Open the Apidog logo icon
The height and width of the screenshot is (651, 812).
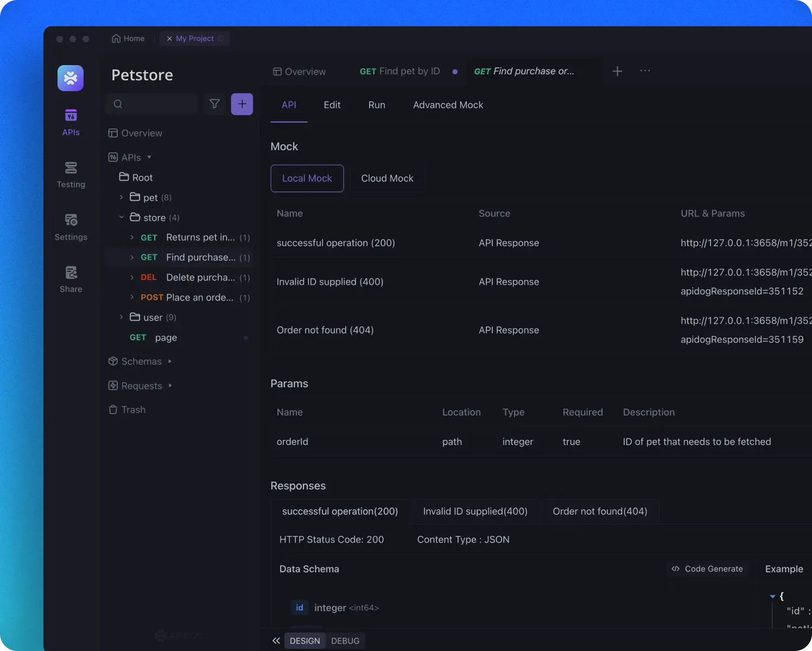tap(71, 78)
